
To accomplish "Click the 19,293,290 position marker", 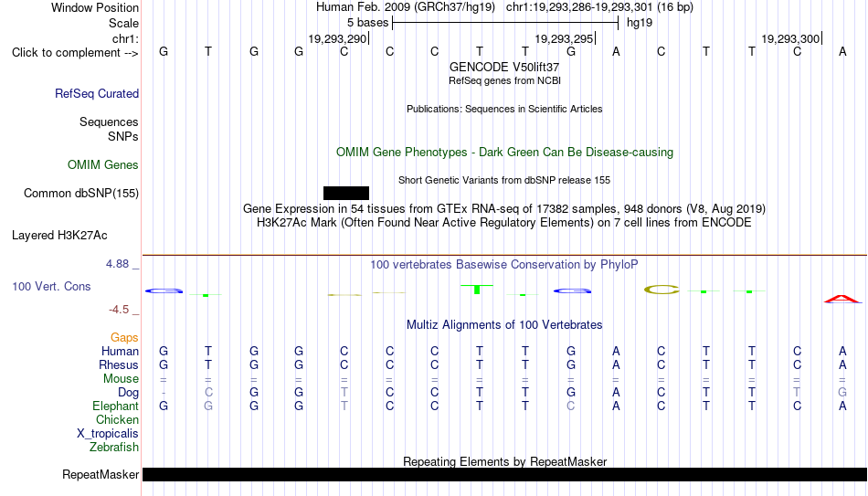I will [338, 38].
